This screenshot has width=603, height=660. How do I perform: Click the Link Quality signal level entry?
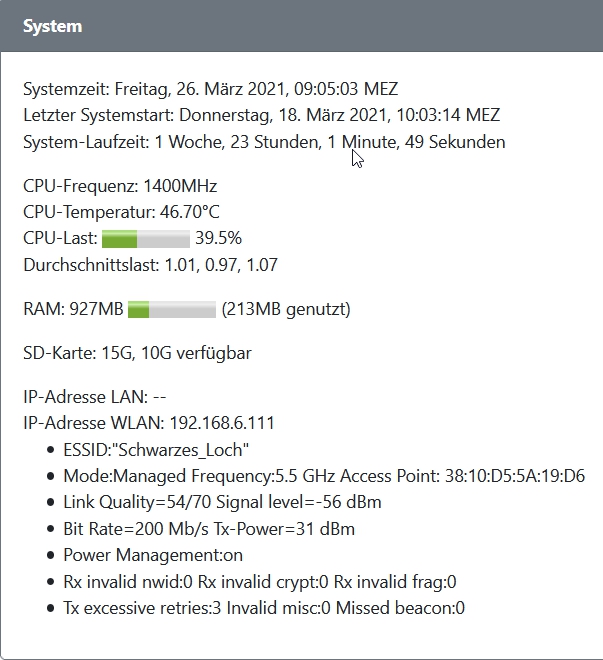click(x=222, y=502)
